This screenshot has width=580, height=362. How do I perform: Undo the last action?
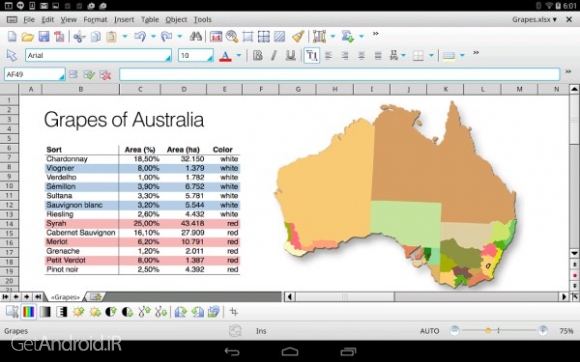click(x=140, y=36)
